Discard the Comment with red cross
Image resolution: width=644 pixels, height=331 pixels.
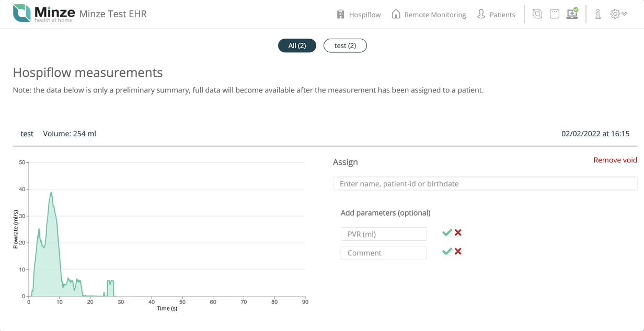[x=458, y=252]
